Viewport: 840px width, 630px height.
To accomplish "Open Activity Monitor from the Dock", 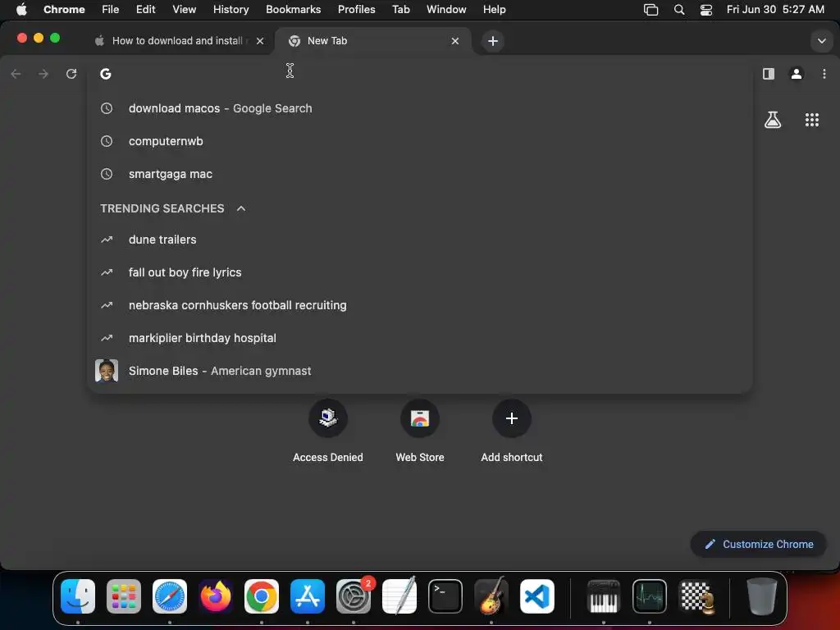I will tap(650, 596).
